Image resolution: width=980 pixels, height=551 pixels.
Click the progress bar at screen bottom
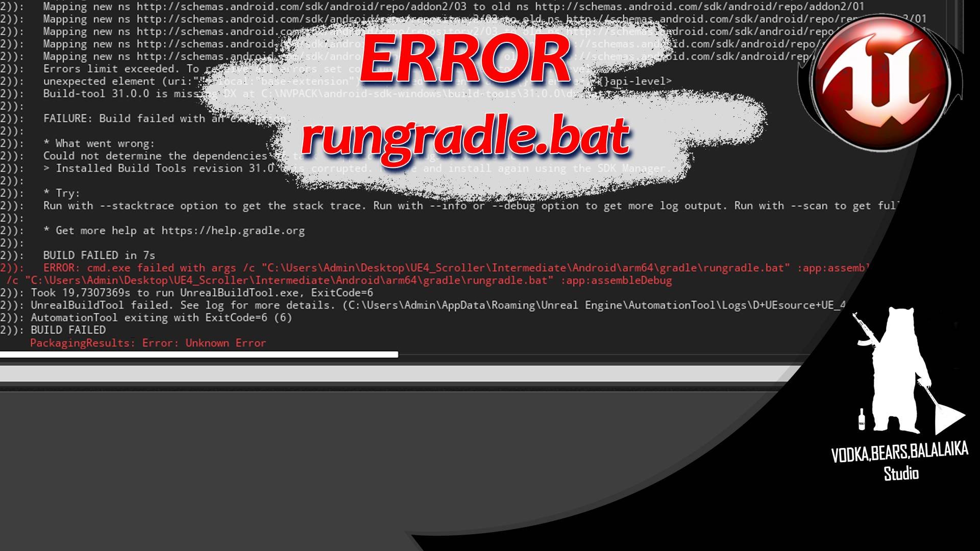[198, 354]
